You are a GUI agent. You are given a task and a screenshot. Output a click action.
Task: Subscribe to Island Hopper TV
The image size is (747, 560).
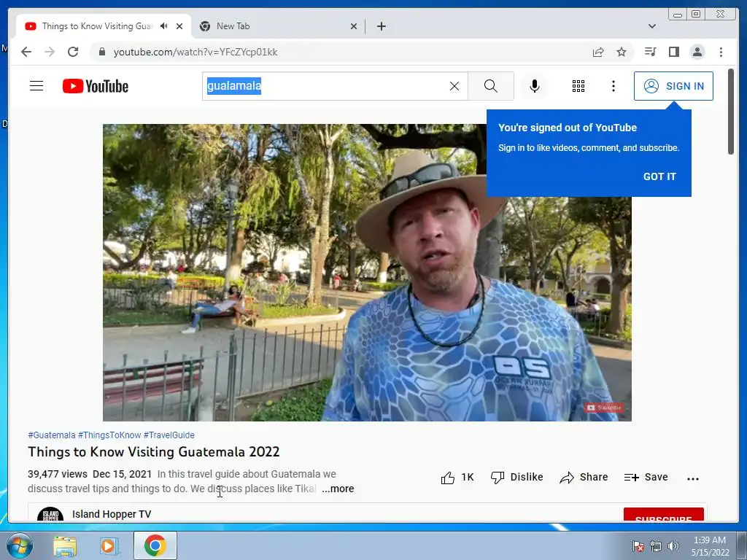tap(664, 516)
